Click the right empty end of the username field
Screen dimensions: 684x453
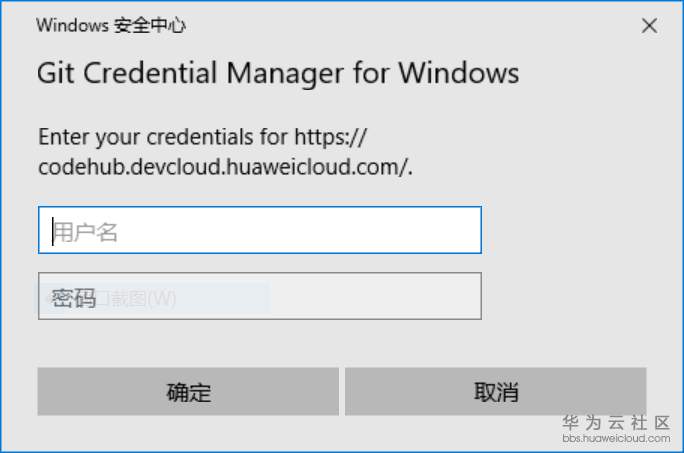(x=440, y=230)
